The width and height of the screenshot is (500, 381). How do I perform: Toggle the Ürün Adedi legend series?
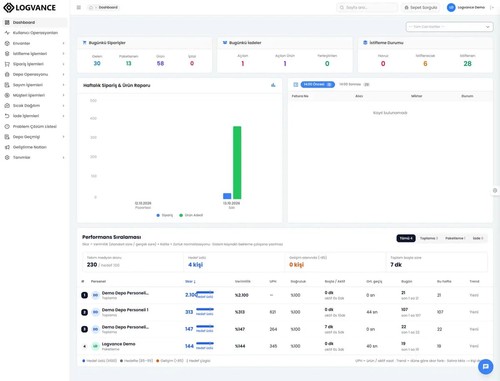coord(191,215)
